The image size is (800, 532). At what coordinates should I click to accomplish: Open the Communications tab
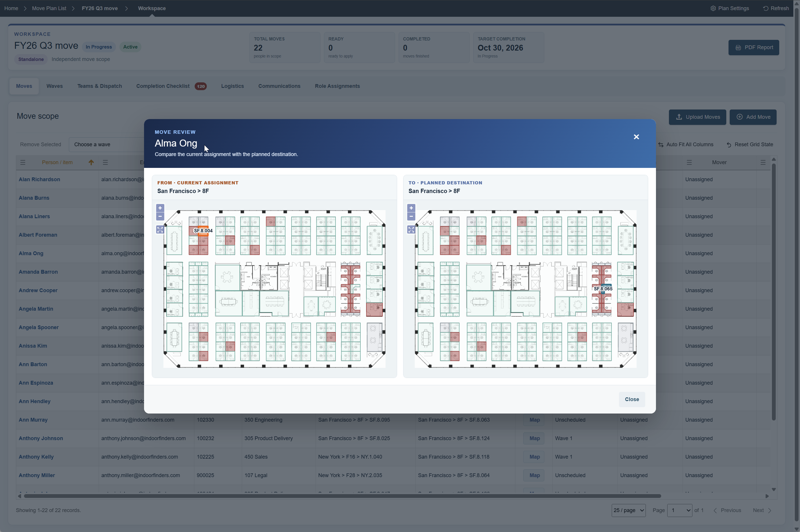(x=279, y=86)
